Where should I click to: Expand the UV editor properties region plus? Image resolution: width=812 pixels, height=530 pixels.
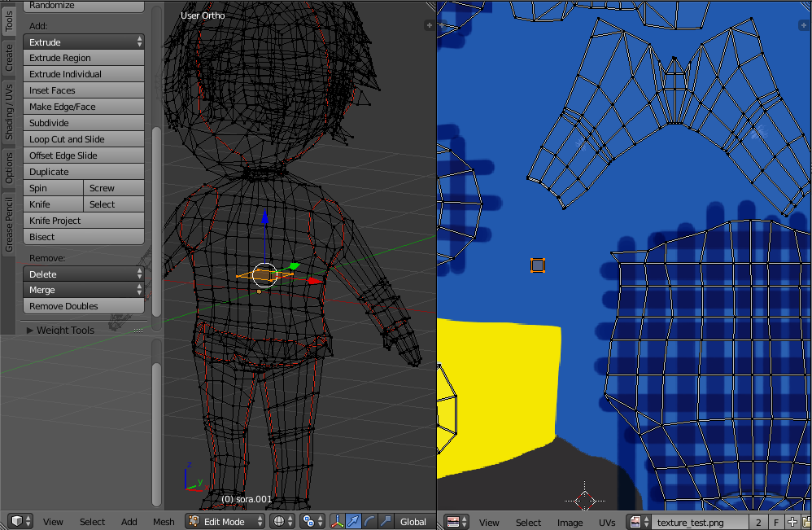[804, 25]
